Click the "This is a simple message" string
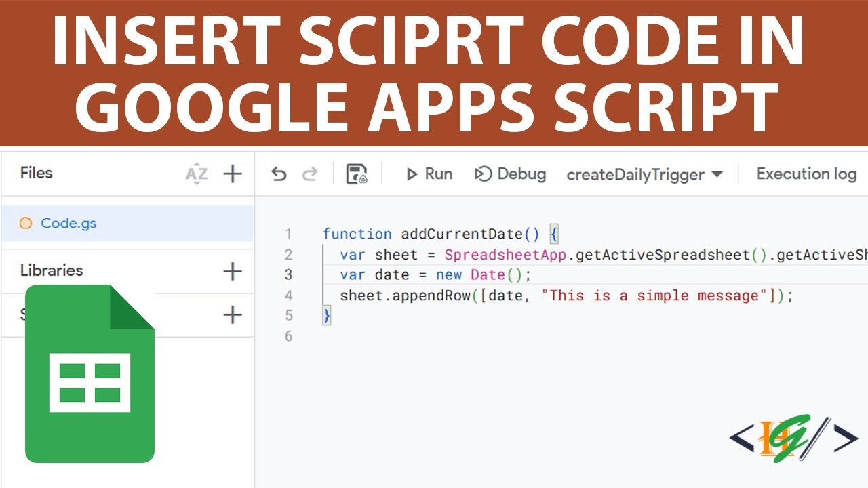Viewport: 868px width, 488px height. tap(654, 296)
